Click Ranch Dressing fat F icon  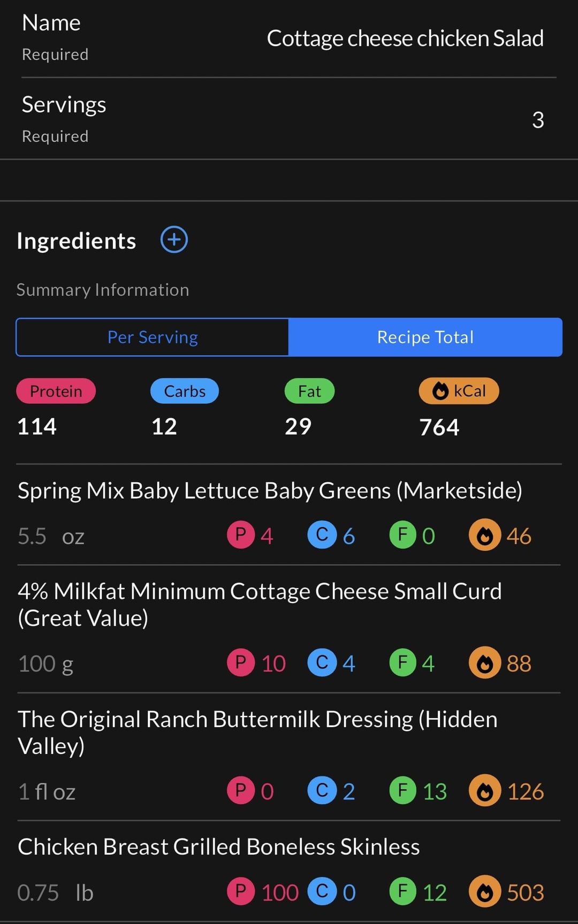403,791
